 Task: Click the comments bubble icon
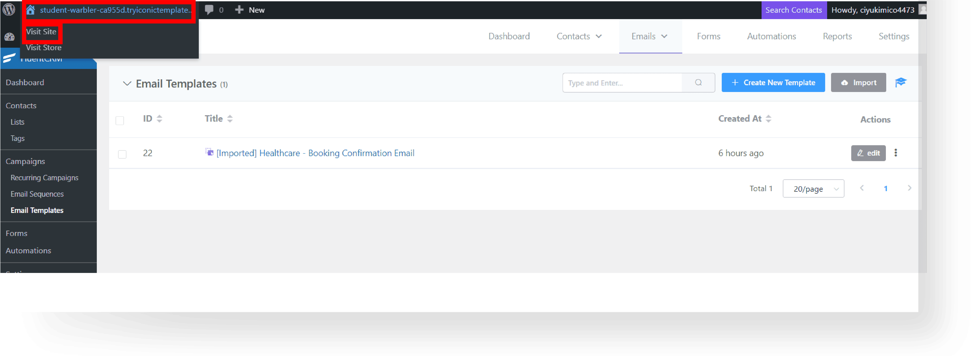(x=209, y=10)
